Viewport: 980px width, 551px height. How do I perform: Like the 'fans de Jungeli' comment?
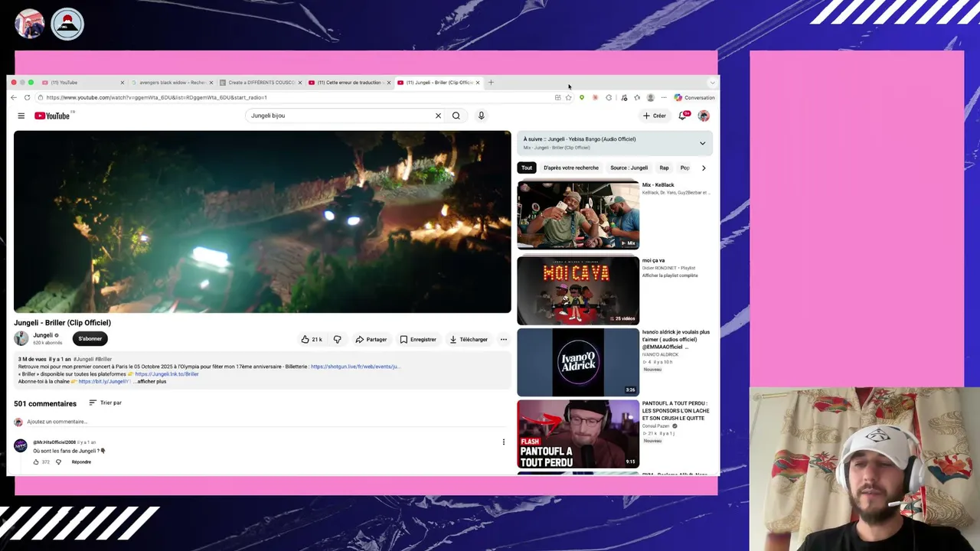click(x=36, y=462)
